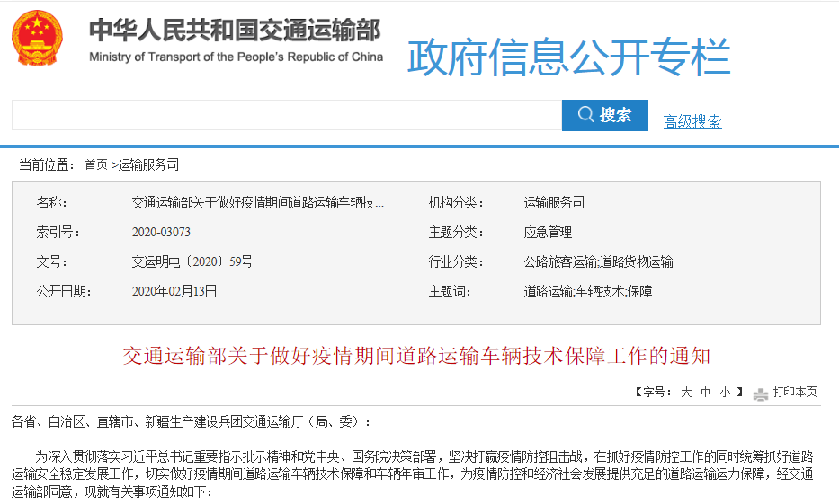Click the 行业分类: field label

point(457,262)
